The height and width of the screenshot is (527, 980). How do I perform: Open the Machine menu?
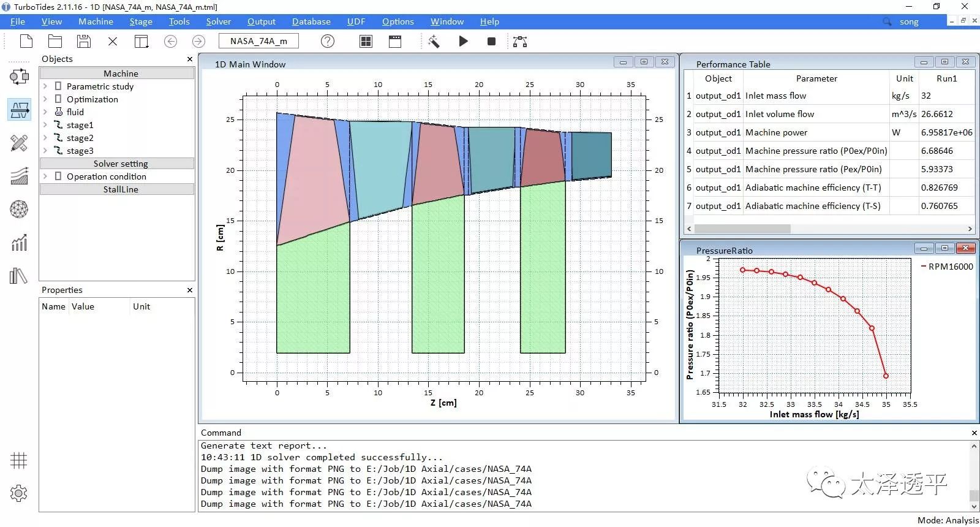click(96, 21)
